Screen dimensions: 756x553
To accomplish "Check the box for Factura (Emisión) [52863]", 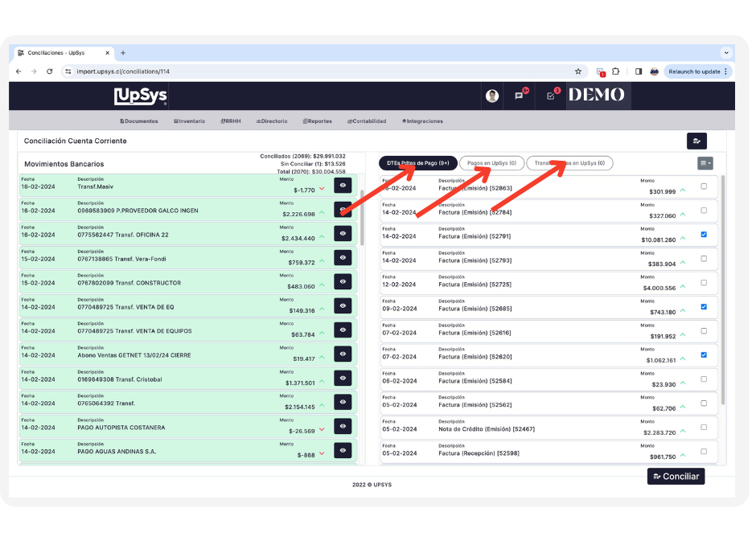I will pyautogui.click(x=705, y=186).
